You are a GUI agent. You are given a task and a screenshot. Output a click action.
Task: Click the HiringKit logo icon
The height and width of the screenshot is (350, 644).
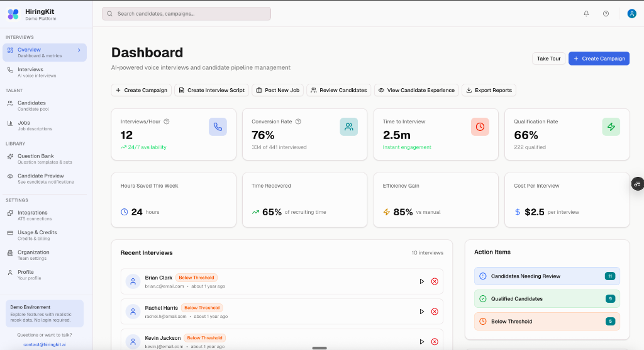point(13,14)
